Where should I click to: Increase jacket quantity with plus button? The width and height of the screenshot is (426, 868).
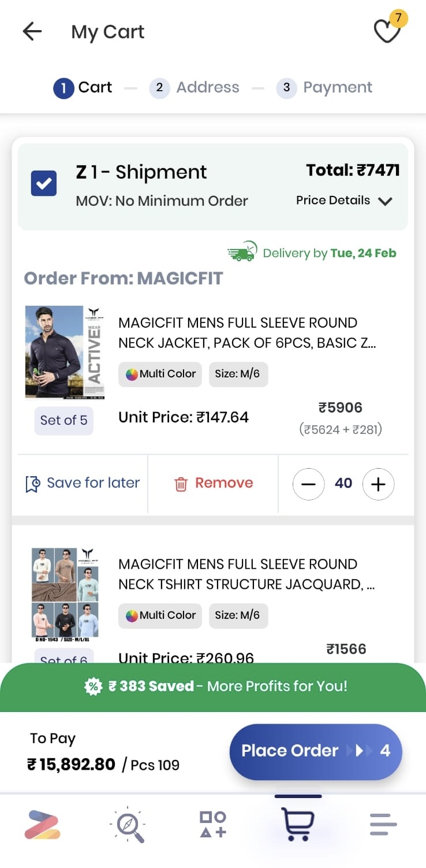378,484
